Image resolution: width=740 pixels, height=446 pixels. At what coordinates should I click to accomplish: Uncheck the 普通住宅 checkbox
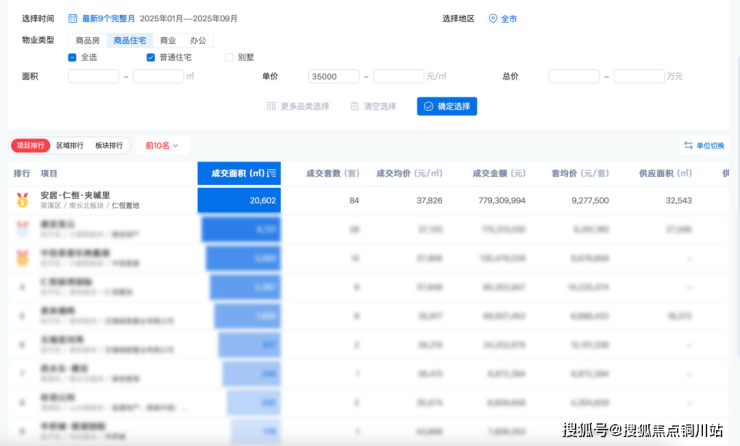150,58
